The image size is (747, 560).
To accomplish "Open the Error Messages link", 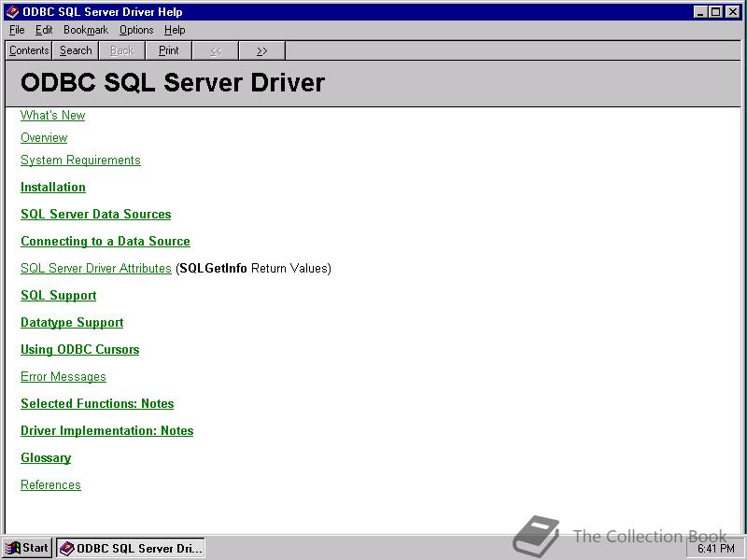I will pos(63,377).
